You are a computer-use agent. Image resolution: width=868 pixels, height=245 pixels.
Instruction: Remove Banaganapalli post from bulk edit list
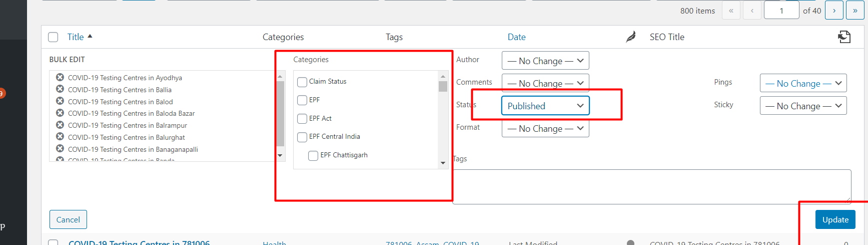tap(60, 149)
